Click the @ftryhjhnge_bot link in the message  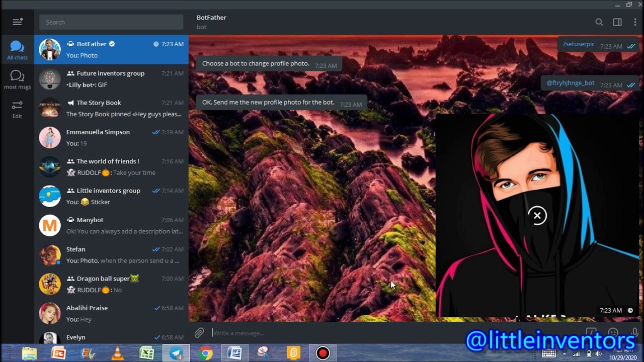point(571,83)
